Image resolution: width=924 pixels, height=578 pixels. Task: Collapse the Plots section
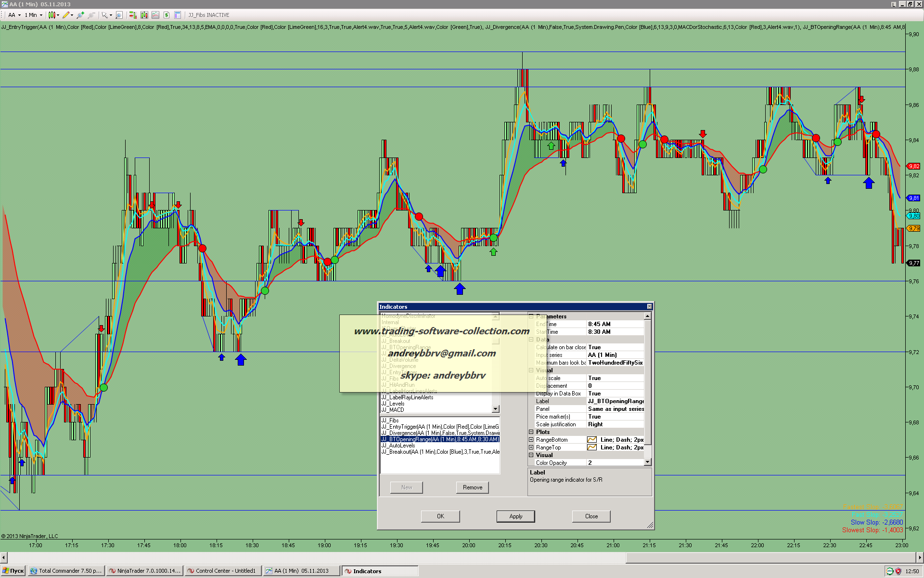pos(531,432)
